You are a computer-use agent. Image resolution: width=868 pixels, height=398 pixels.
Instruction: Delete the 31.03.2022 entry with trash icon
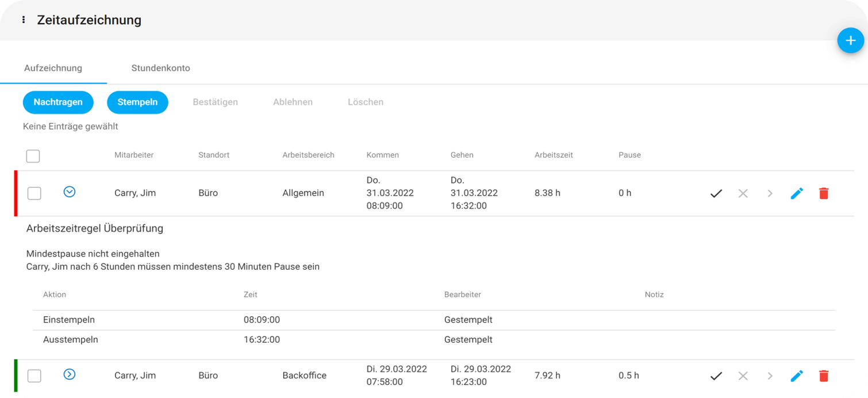coord(824,193)
